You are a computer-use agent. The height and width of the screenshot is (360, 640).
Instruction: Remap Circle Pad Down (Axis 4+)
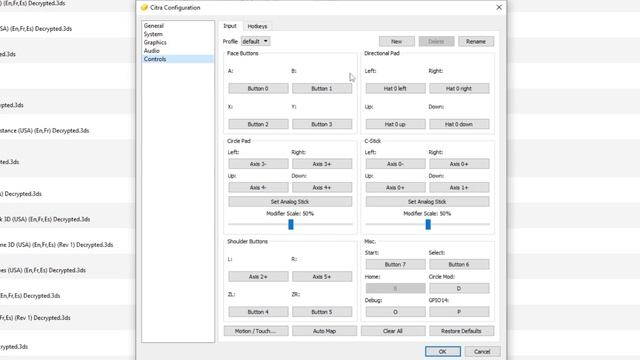(322, 187)
